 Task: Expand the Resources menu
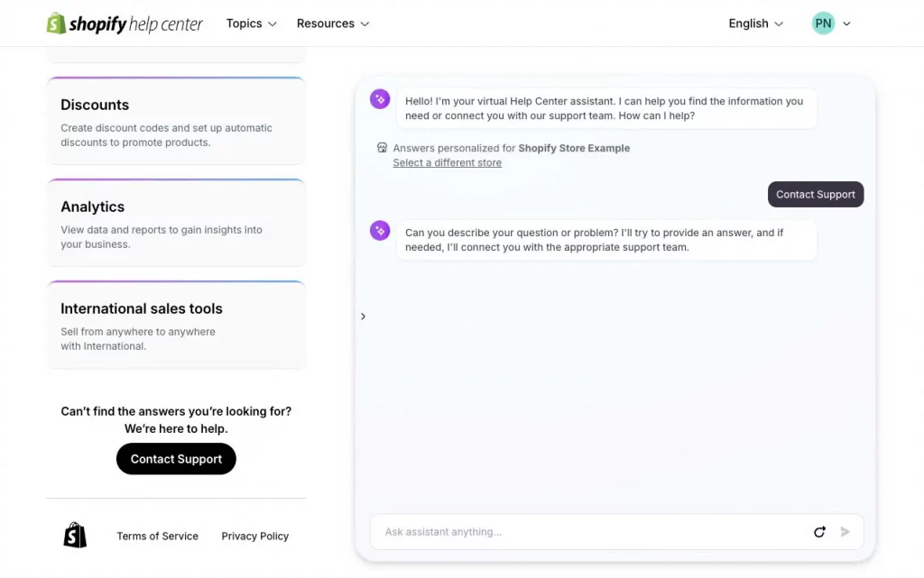333,23
